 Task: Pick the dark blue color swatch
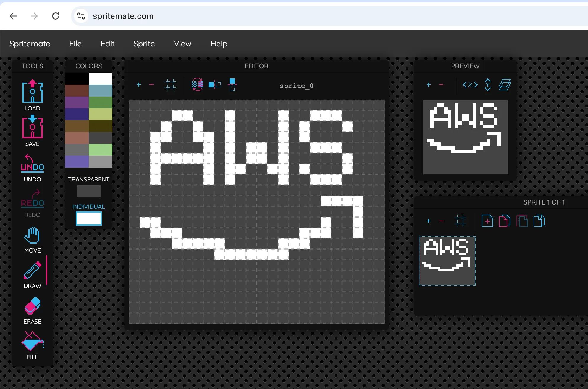click(x=77, y=114)
